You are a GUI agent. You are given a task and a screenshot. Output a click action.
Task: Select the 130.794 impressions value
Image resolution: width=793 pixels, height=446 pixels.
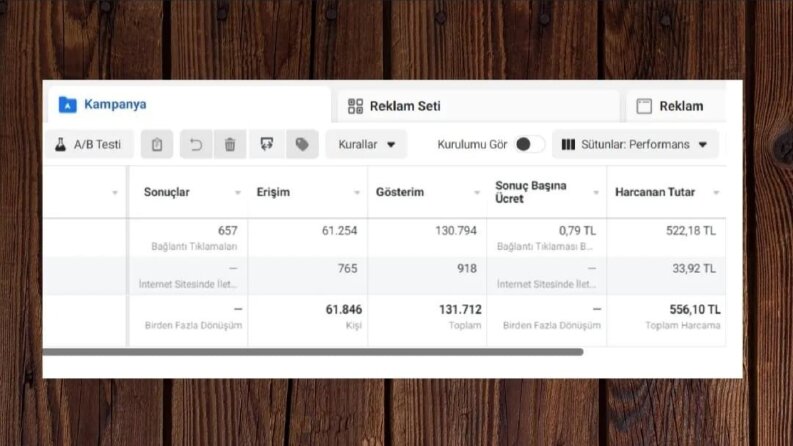pyautogui.click(x=456, y=231)
